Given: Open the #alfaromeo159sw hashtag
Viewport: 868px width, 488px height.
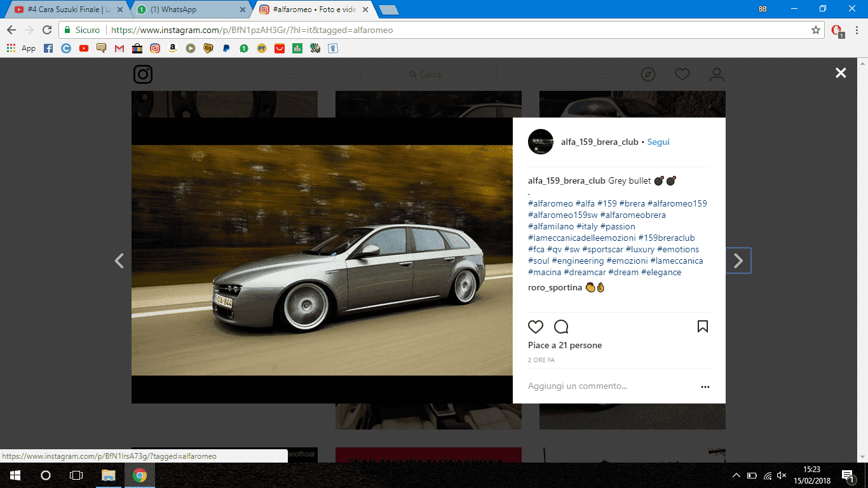Looking at the screenshot, I should pos(562,215).
